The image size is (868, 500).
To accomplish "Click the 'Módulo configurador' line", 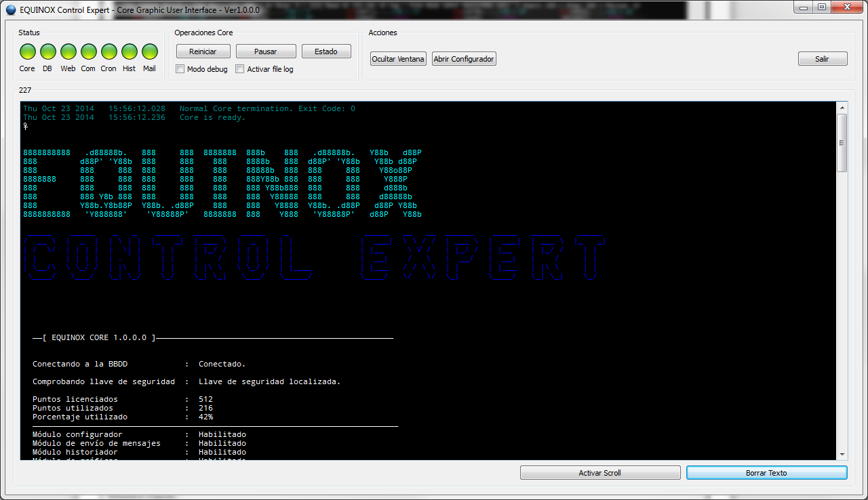I will click(x=139, y=434).
